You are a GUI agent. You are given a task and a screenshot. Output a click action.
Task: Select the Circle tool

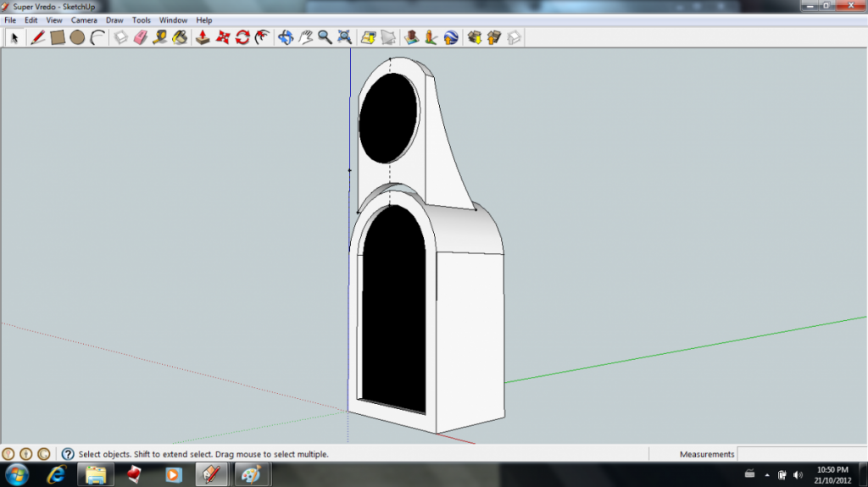(77, 37)
